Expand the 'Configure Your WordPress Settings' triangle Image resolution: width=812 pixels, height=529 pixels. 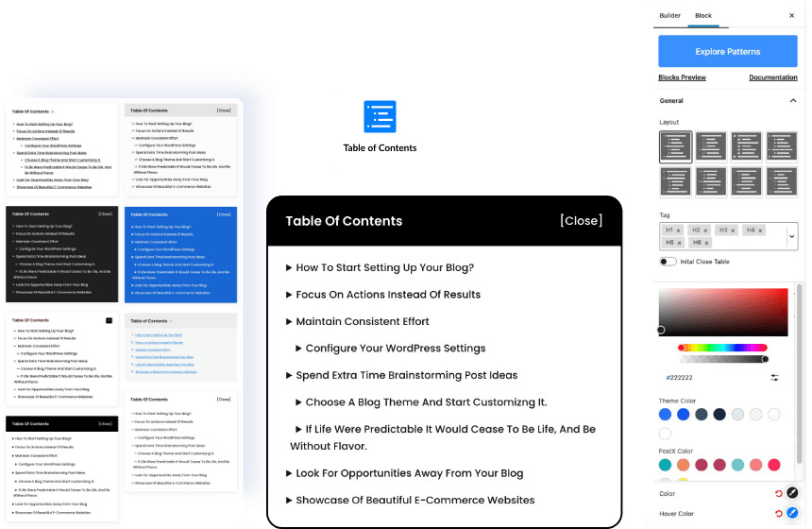298,349
